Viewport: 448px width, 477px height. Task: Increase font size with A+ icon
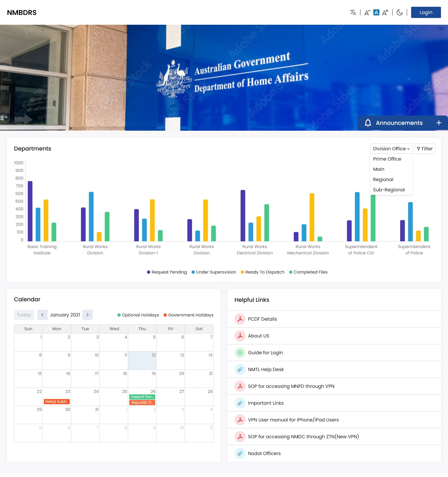(x=385, y=12)
